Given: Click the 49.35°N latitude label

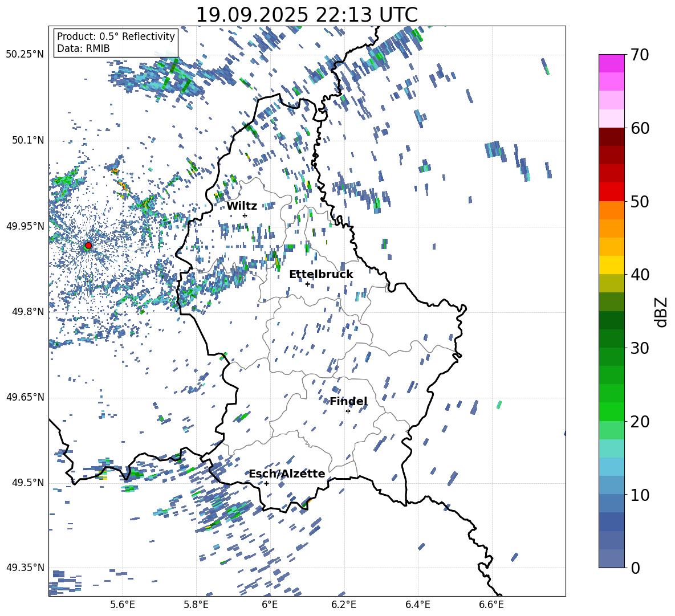Looking at the screenshot, I should point(25,568).
